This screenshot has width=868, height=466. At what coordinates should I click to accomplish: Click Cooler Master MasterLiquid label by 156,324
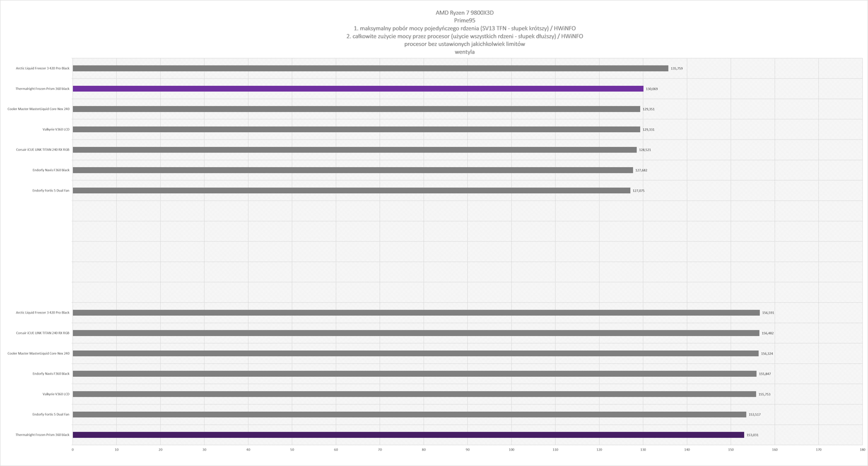38,354
